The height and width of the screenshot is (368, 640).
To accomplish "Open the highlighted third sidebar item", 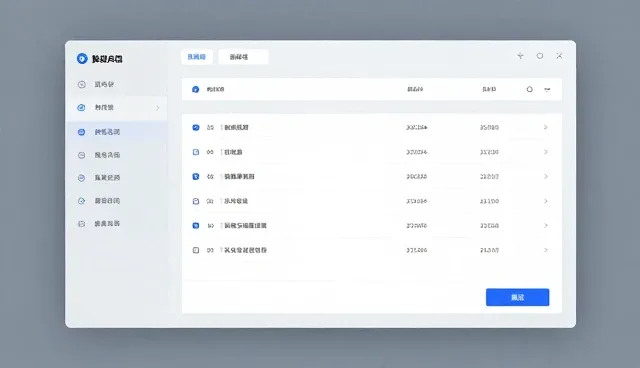I will pos(116,132).
